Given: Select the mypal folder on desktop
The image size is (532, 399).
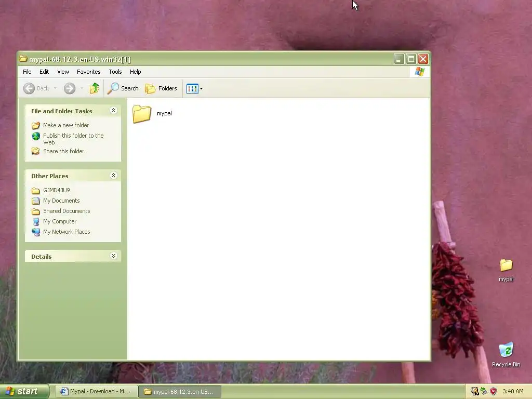Looking at the screenshot, I should (506, 270).
